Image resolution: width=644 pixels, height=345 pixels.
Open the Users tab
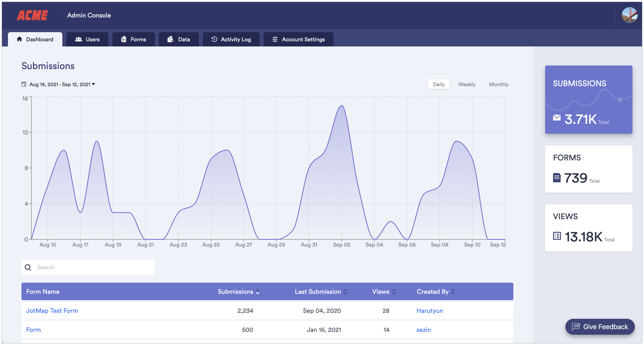87,39
